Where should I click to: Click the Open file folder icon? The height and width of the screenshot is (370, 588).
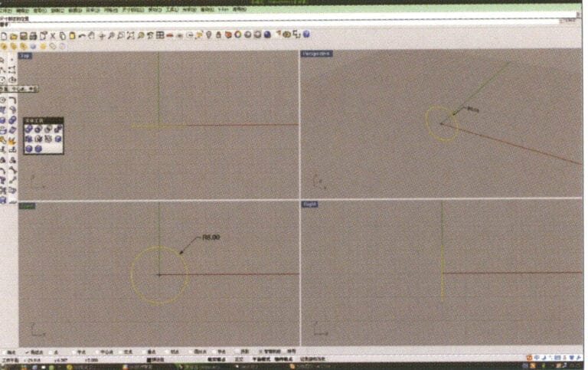pyautogui.click(x=14, y=35)
